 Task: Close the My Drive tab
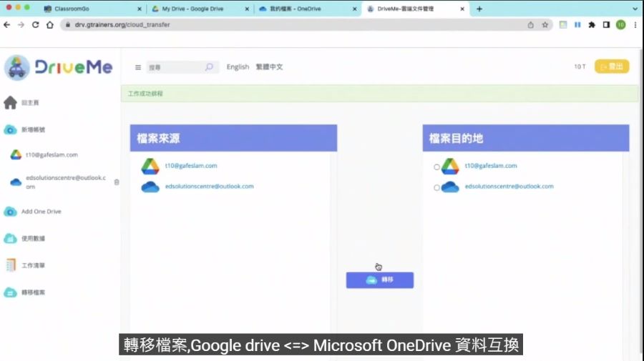coord(247,9)
